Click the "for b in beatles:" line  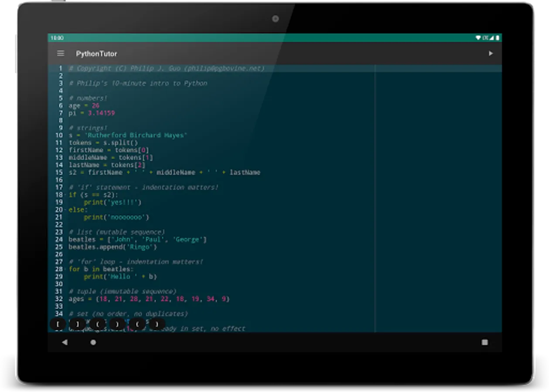pos(102,269)
